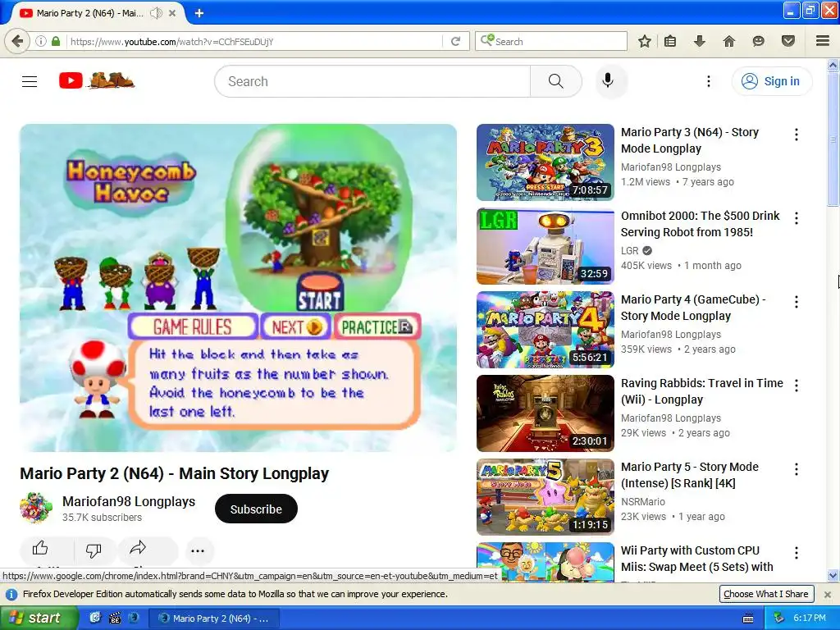Start voice search with microphone icon
Screen dimensions: 840x630
pos(608,81)
